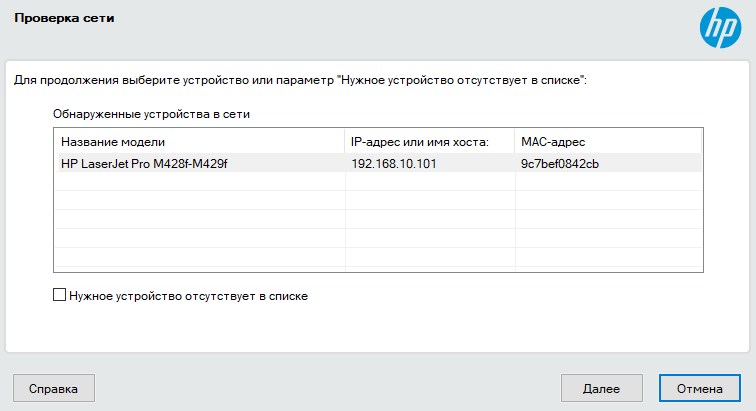The width and height of the screenshot is (756, 411).
Task: Click the IP address 192.168.10.101 cell
Action: tap(395, 163)
